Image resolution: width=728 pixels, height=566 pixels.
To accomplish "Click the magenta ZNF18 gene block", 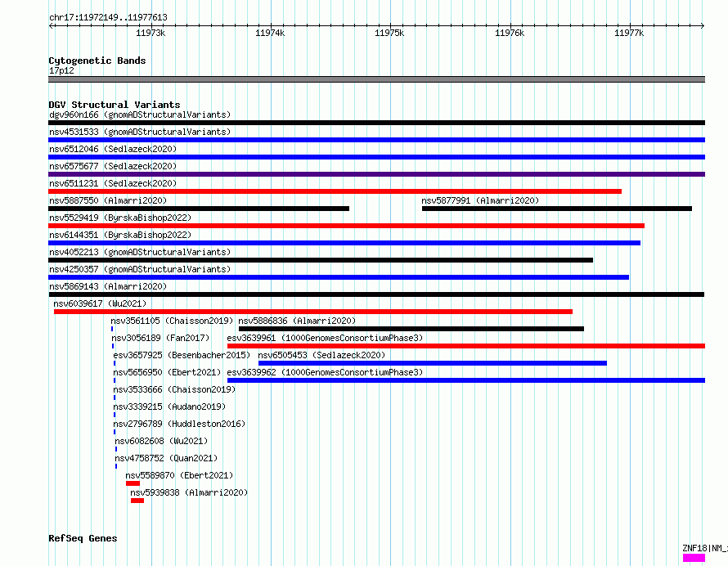I will click(x=694, y=558).
